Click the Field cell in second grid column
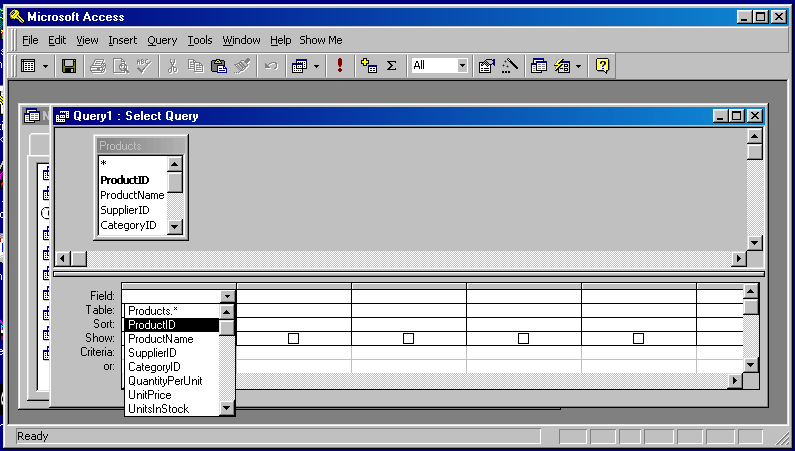The width and height of the screenshot is (795, 451). pos(294,296)
